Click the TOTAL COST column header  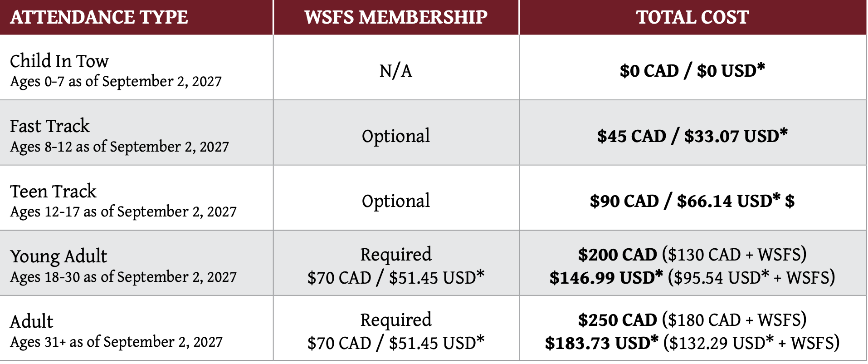tap(692, 17)
